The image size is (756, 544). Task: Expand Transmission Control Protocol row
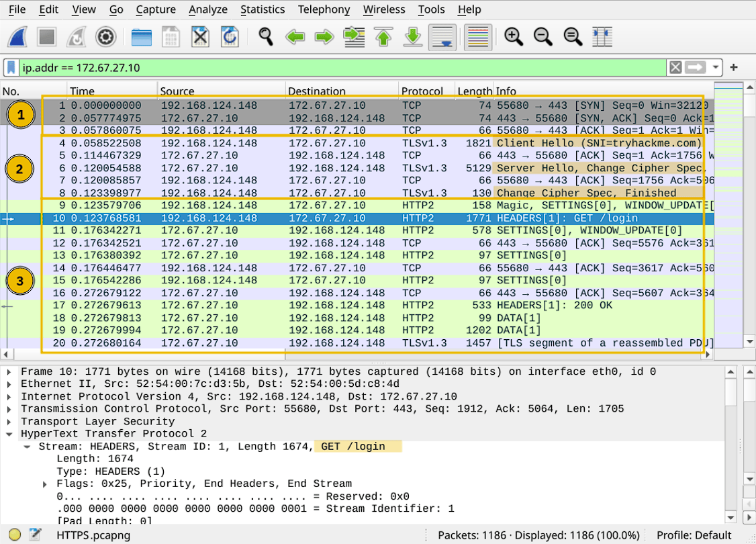pyautogui.click(x=9, y=408)
